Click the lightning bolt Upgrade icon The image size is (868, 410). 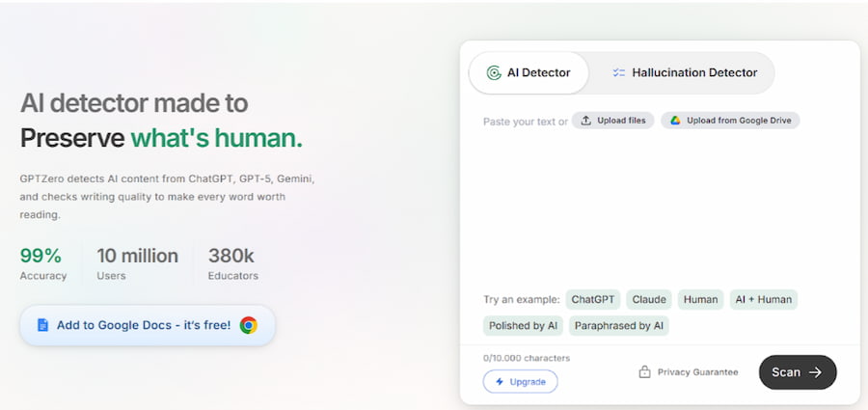pos(500,382)
